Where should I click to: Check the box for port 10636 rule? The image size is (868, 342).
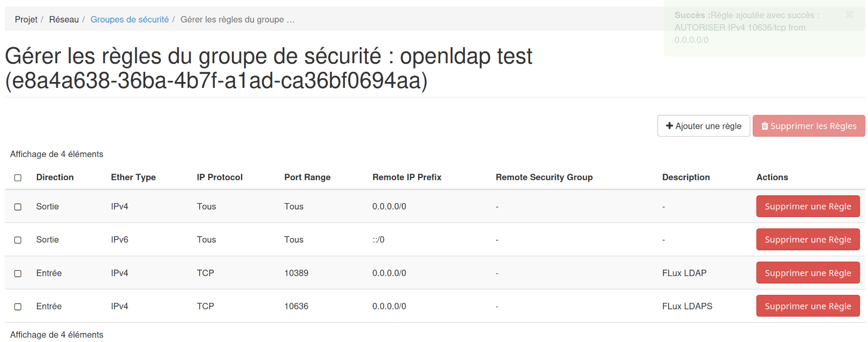18,307
